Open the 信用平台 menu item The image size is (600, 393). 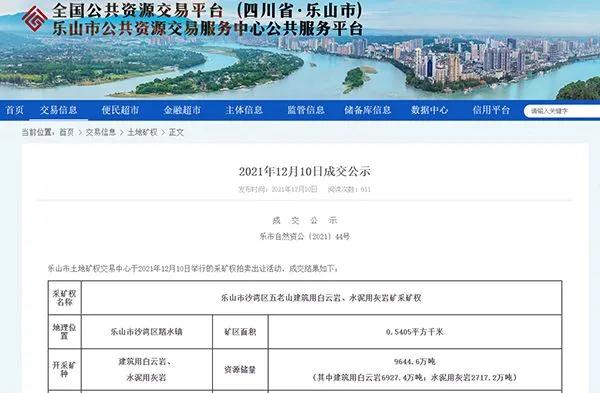click(x=491, y=110)
